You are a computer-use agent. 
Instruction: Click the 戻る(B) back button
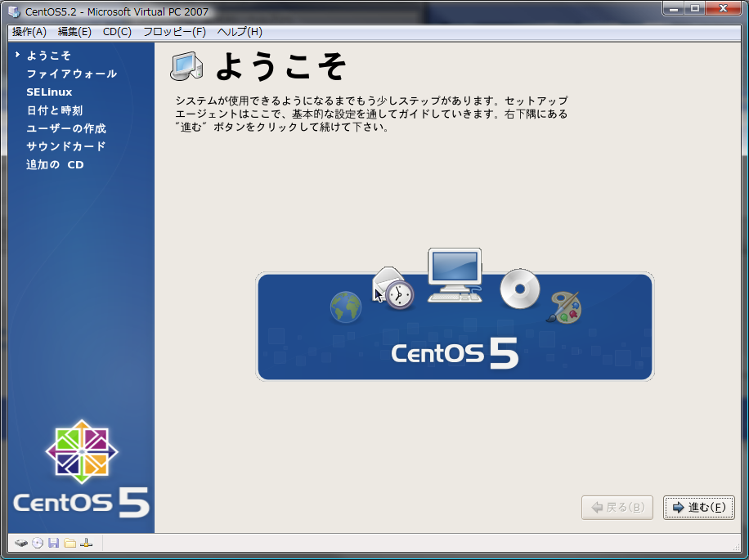pyautogui.click(x=617, y=507)
